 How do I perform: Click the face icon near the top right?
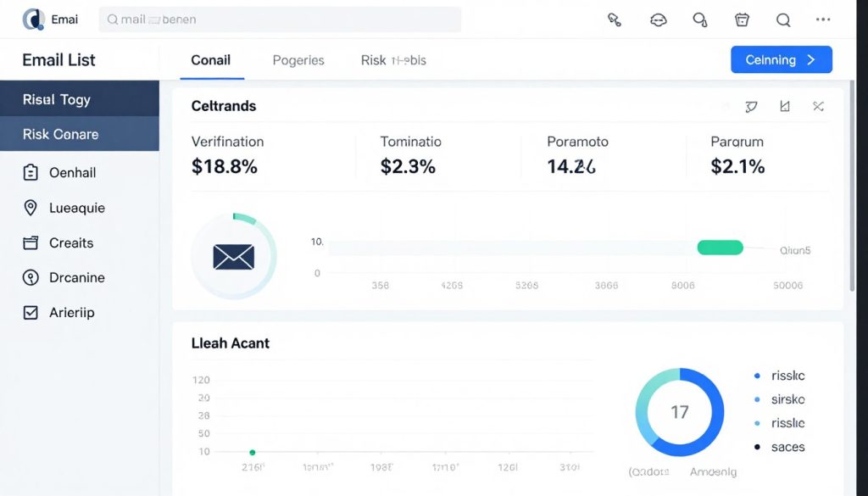click(x=659, y=19)
